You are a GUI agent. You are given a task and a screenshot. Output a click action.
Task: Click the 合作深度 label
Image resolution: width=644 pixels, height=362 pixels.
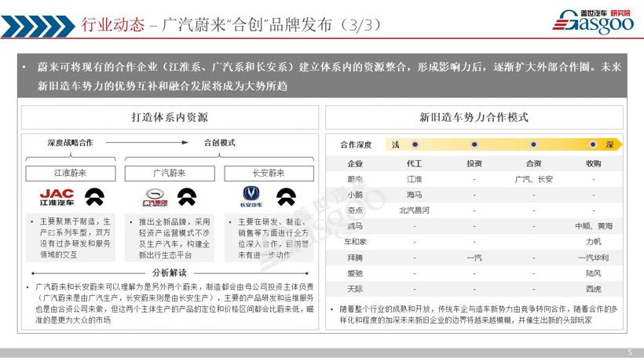(x=356, y=145)
